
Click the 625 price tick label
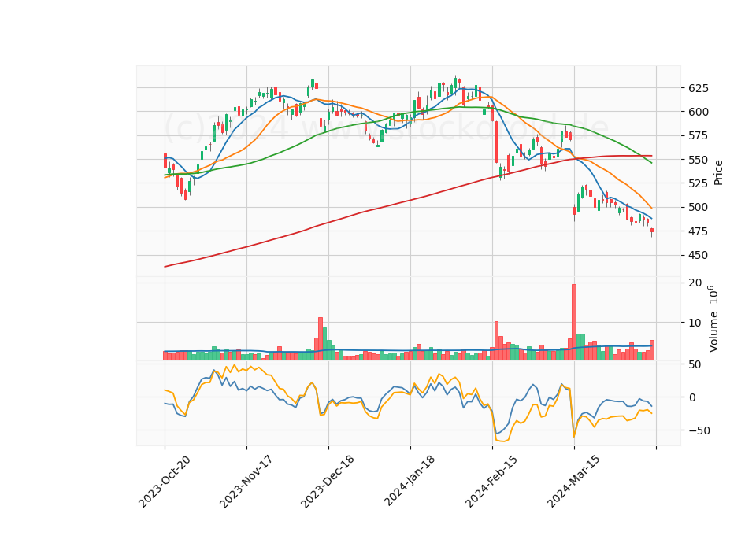coord(695,88)
